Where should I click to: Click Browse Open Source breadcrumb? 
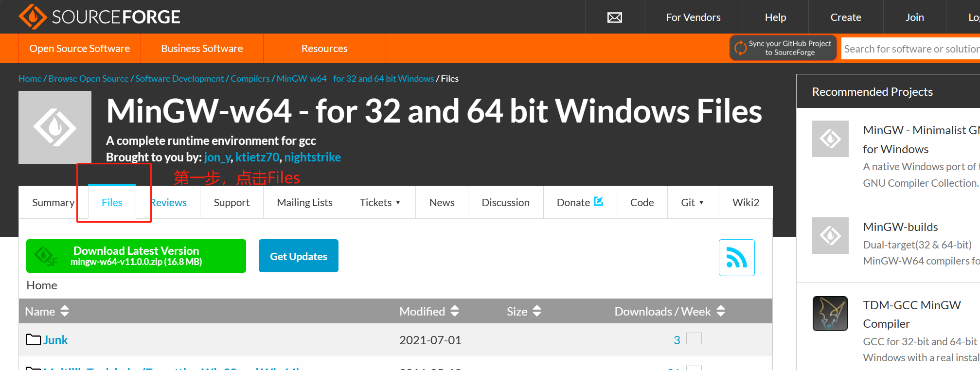(89, 78)
